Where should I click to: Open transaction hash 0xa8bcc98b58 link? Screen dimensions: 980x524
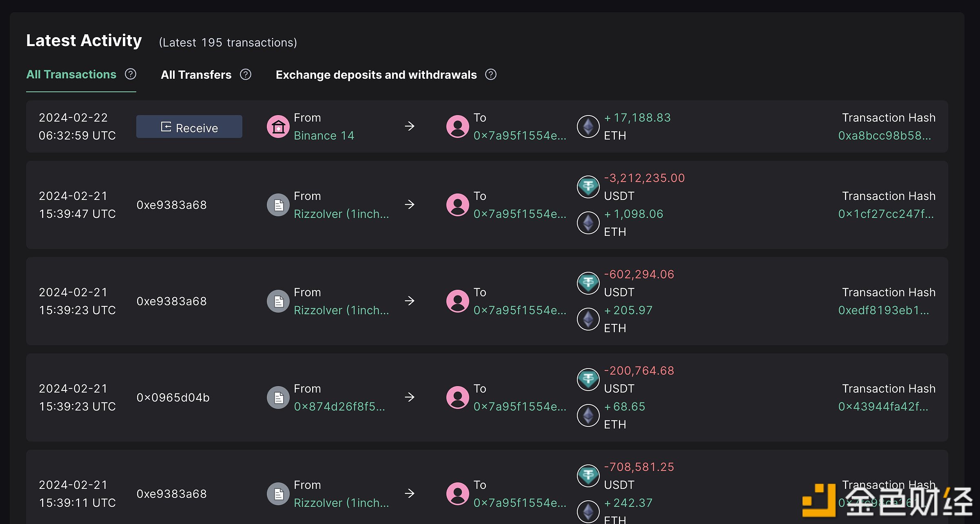click(885, 135)
